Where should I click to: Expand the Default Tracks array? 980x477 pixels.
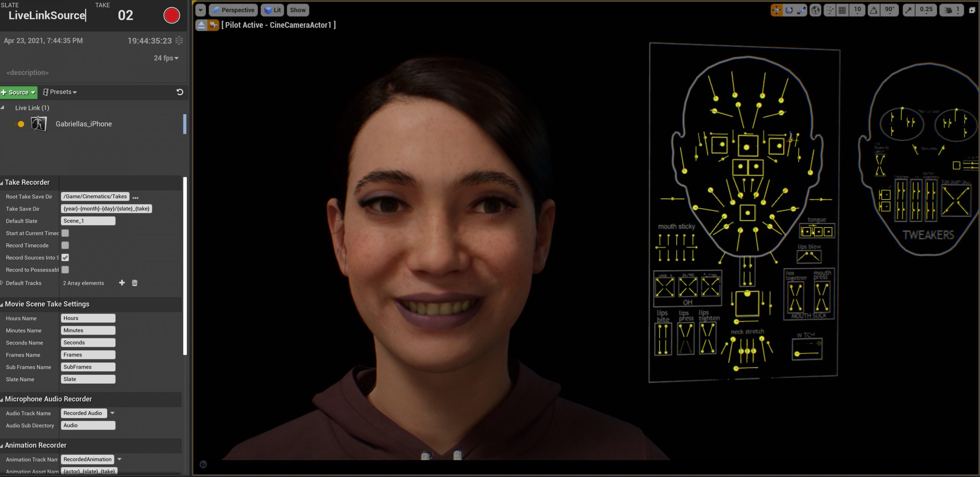tap(3, 283)
